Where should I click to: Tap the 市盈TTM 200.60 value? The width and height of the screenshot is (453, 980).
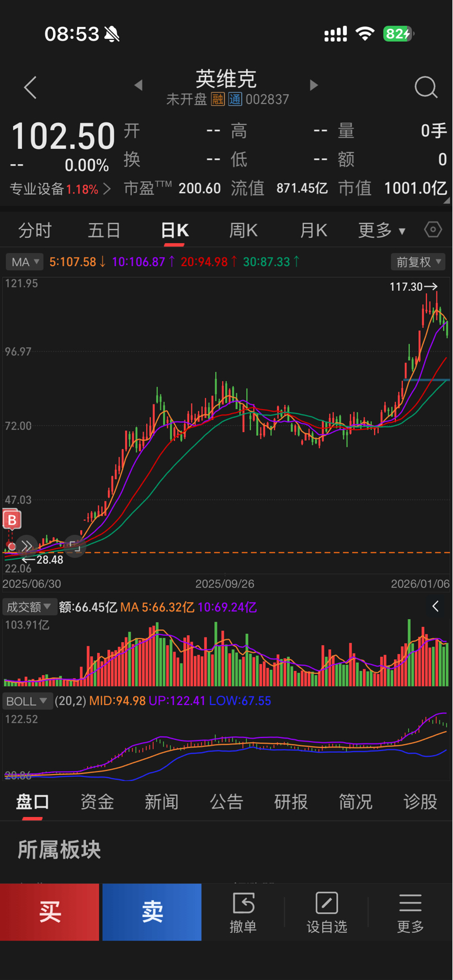pos(200,188)
